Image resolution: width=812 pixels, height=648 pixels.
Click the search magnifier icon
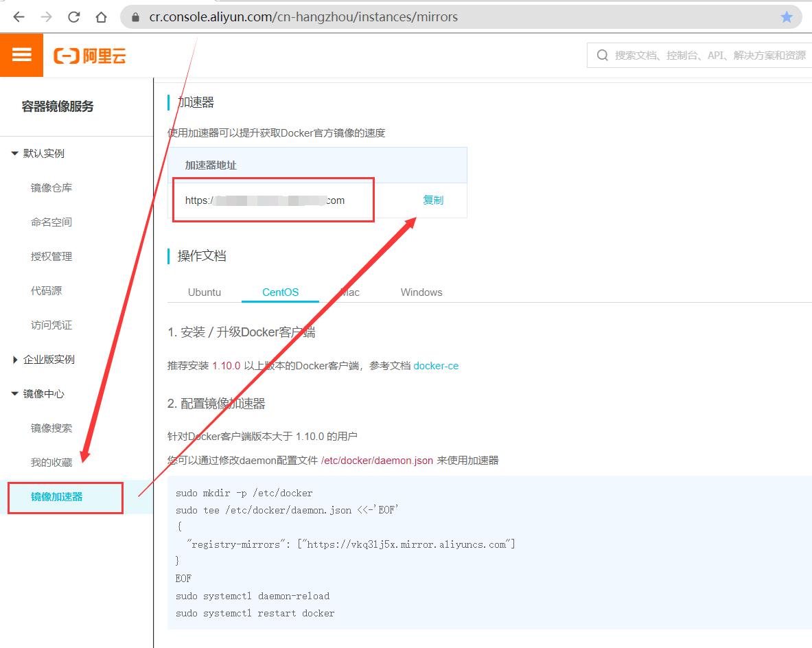[x=603, y=56]
